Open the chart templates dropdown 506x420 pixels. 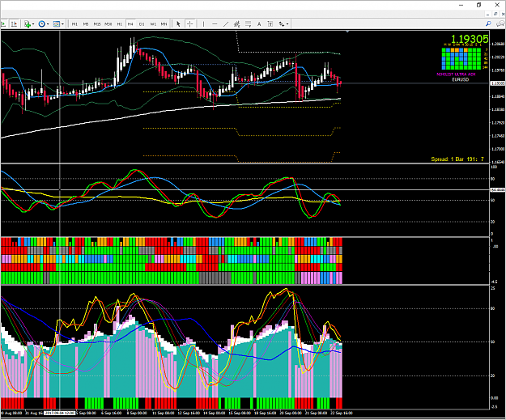tap(62, 24)
